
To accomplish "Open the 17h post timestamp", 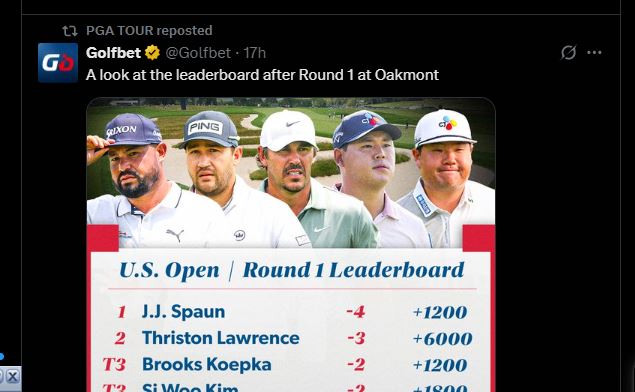I will pyautogui.click(x=255, y=53).
